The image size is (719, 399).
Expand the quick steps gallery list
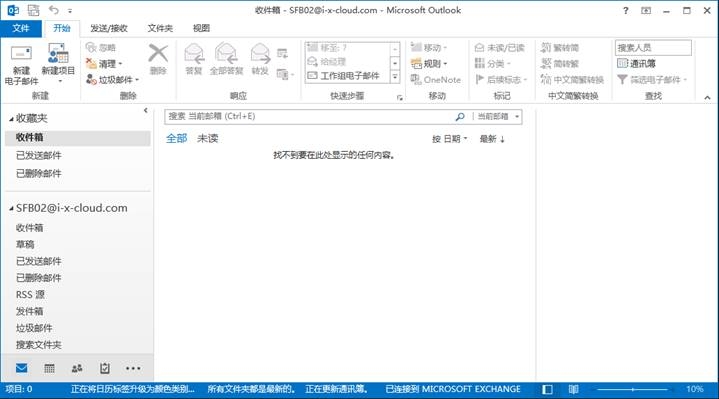pos(395,77)
